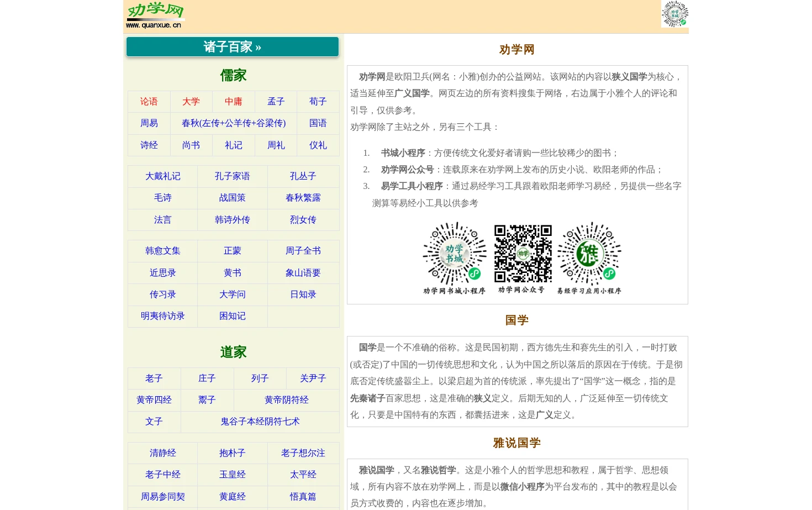
Task: Open the 中庸 link
Action: (x=234, y=102)
